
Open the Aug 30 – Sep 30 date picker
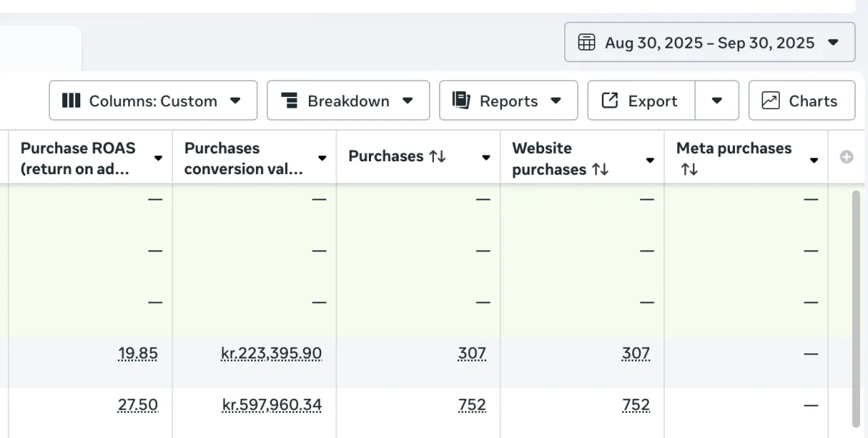(x=709, y=43)
